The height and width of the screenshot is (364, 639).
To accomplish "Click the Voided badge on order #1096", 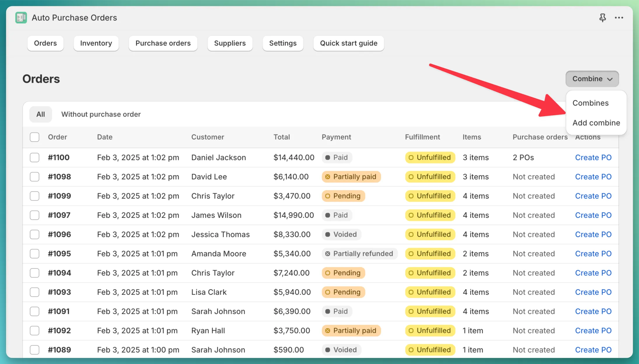I will pyautogui.click(x=342, y=234).
